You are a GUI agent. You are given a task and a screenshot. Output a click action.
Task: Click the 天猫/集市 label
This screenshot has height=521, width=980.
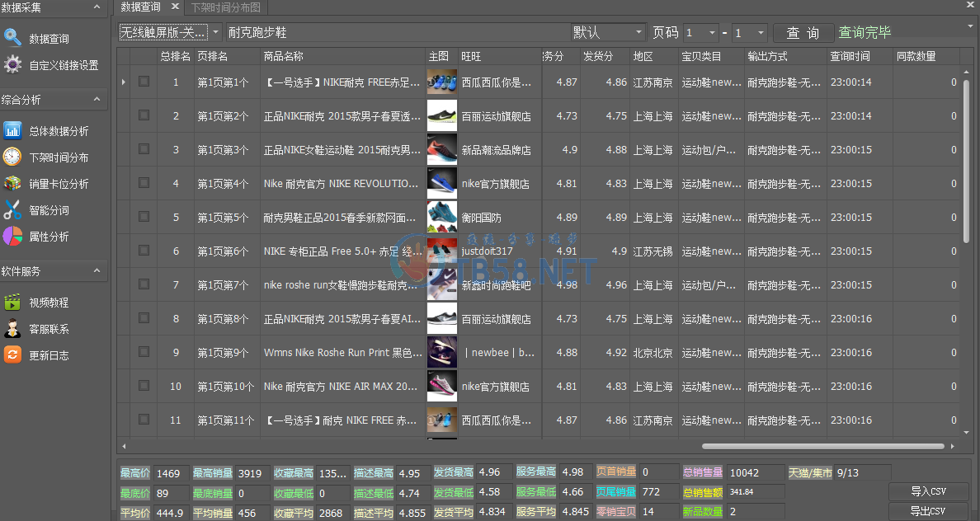pos(810,473)
